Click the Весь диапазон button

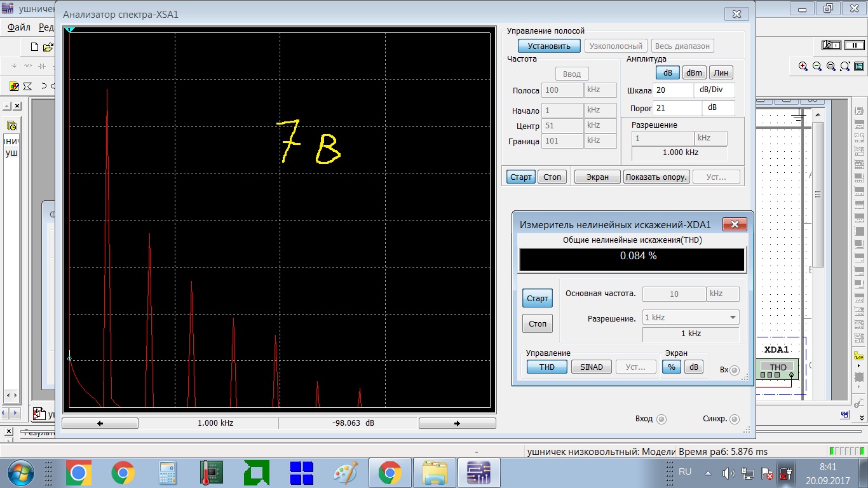[682, 46]
